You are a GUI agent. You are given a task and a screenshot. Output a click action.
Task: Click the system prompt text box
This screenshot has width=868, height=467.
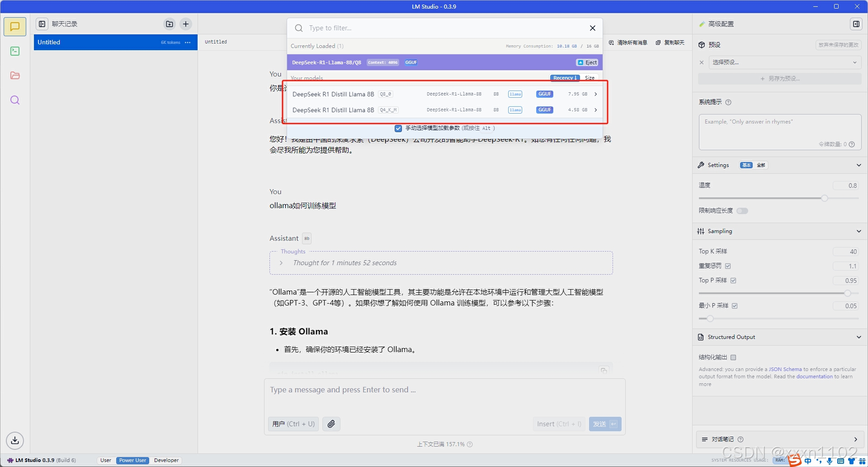tap(780, 132)
